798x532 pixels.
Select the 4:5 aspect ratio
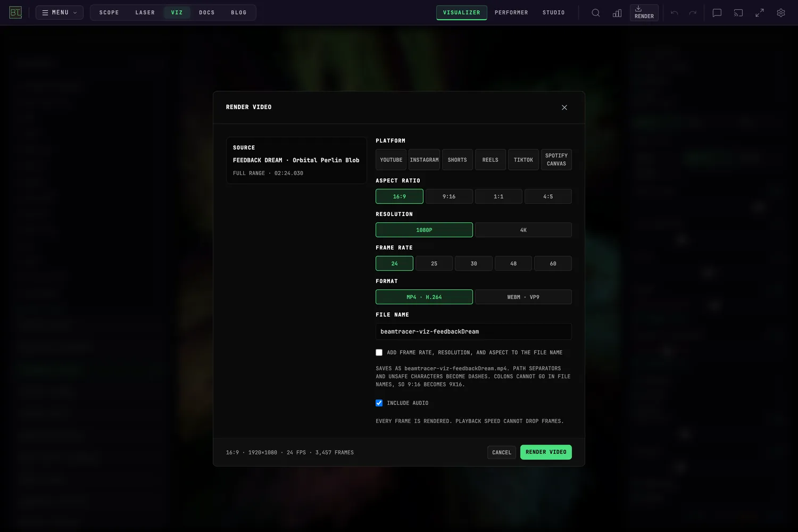[548, 196]
